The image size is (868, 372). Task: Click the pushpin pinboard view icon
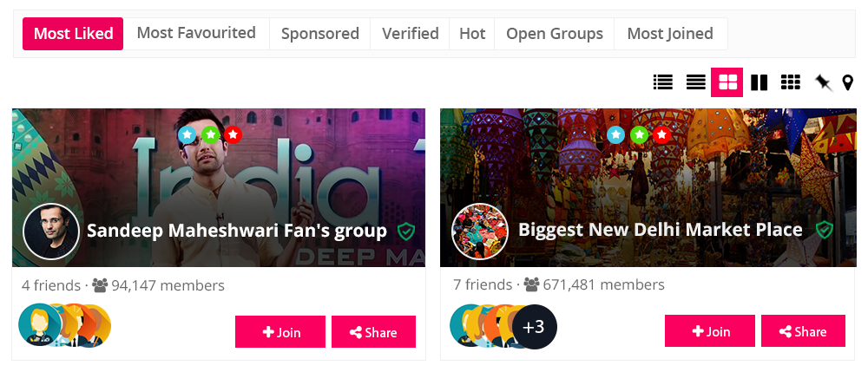click(823, 82)
